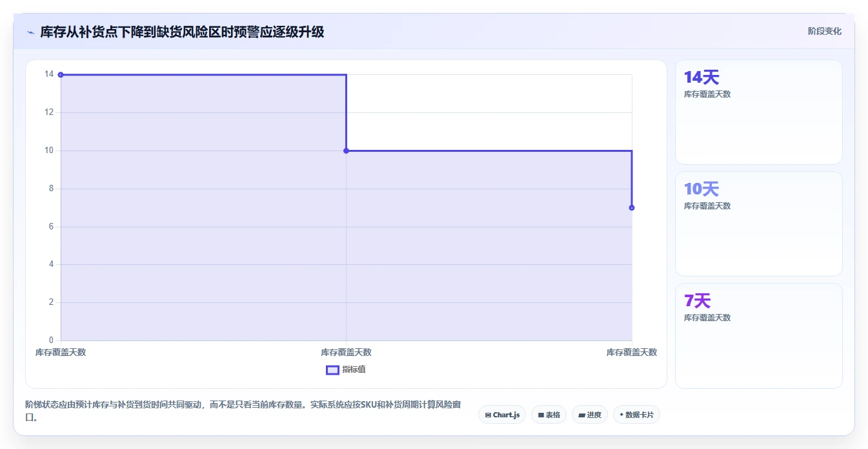Viewport: 868px width, 449px height.
Task: Click the 7天 data card value
Action: click(697, 301)
